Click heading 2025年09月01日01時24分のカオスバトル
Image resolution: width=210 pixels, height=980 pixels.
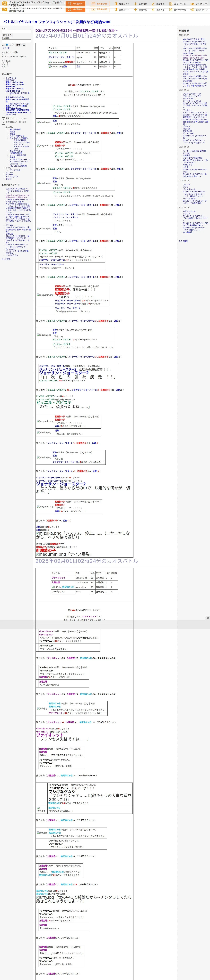(x=87, y=36)
